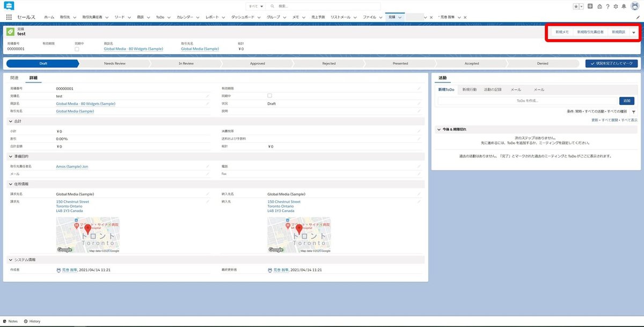Edit the 電話 field via pencil icon
The width and height of the screenshot is (644, 327).
point(419,166)
